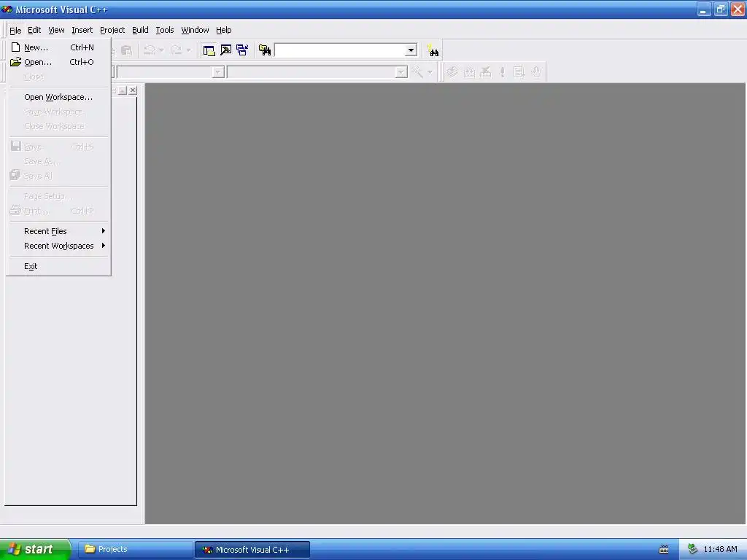This screenshot has width=747, height=560.
Task: Click the Output window toolbar icon
Action: 226,50
